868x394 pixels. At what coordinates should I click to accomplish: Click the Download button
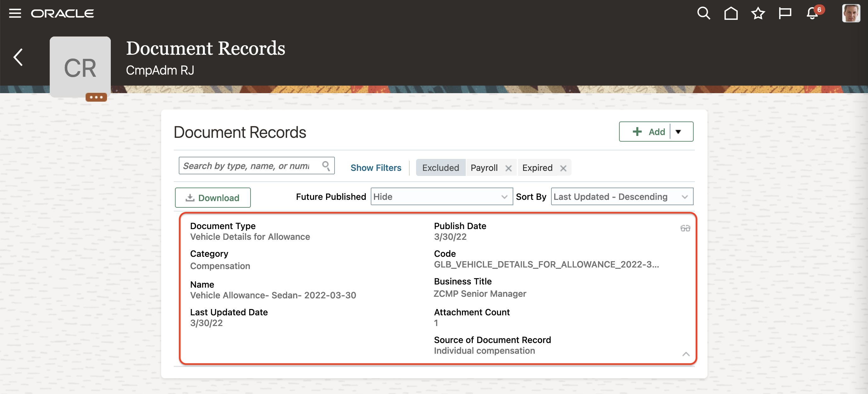pos(213,198)
